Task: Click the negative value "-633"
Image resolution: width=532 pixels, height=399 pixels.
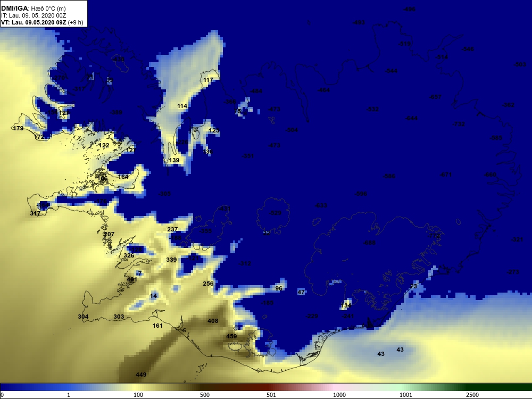Action: click(321, 205)
